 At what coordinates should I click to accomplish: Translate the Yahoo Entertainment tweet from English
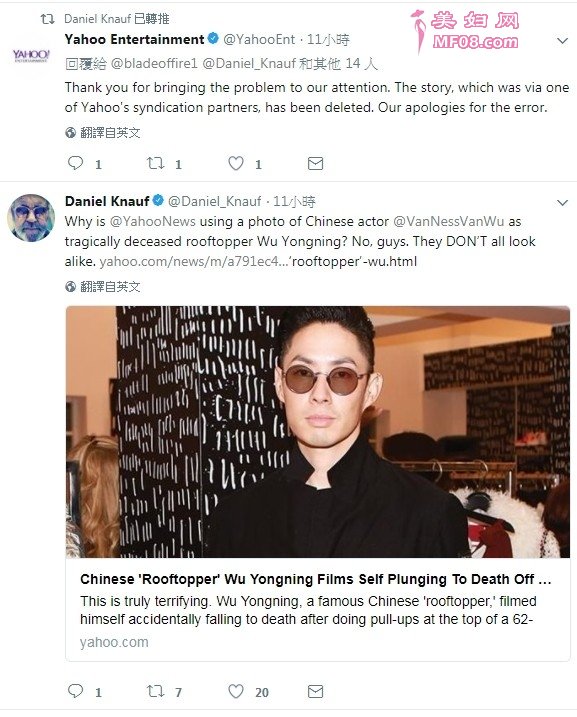point(103,133)
